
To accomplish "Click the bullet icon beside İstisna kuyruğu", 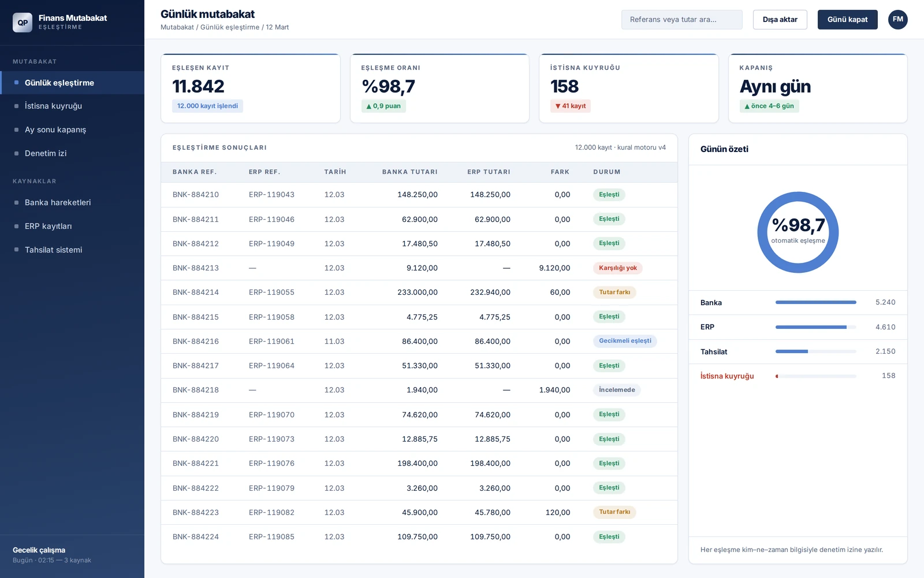I will point(16,106).
